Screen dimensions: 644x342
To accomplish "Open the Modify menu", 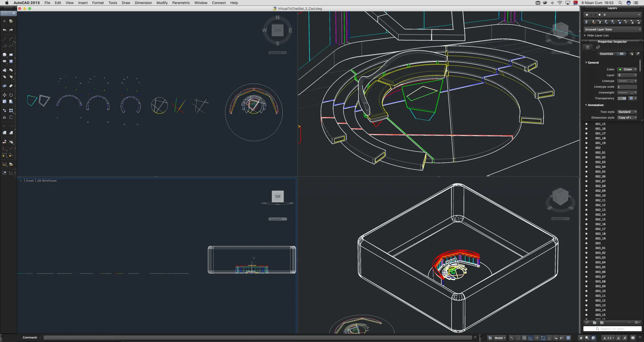I will 162,3.
